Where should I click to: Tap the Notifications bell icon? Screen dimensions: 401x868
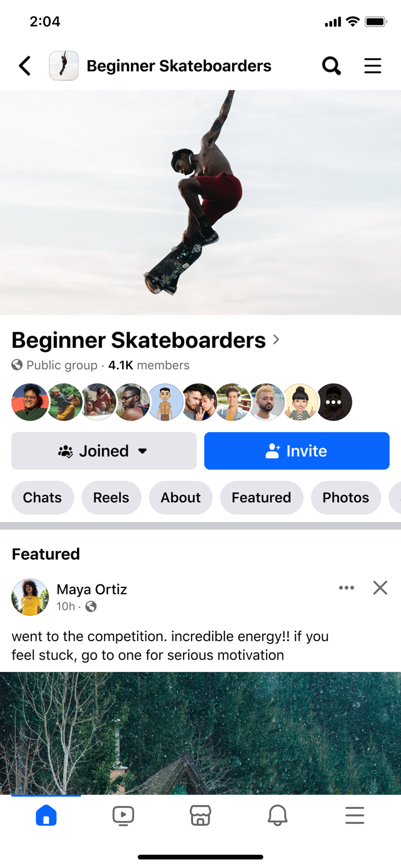click(x=277, y=815)
